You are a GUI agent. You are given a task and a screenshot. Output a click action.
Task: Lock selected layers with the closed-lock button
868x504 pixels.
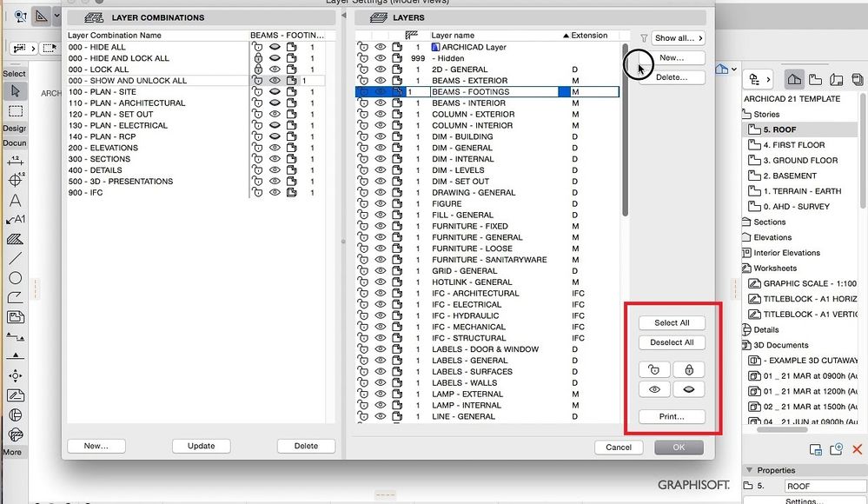click(x=689, y=369)
